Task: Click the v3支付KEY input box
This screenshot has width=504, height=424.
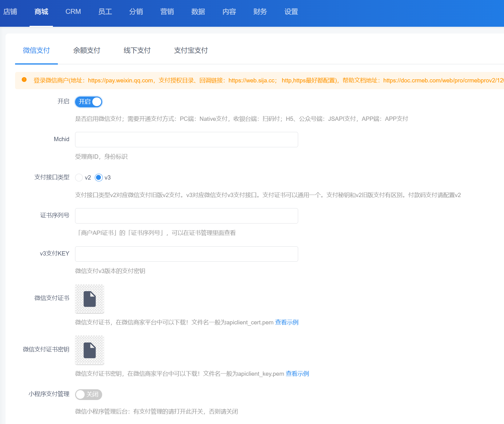Action: coord(186,254)
